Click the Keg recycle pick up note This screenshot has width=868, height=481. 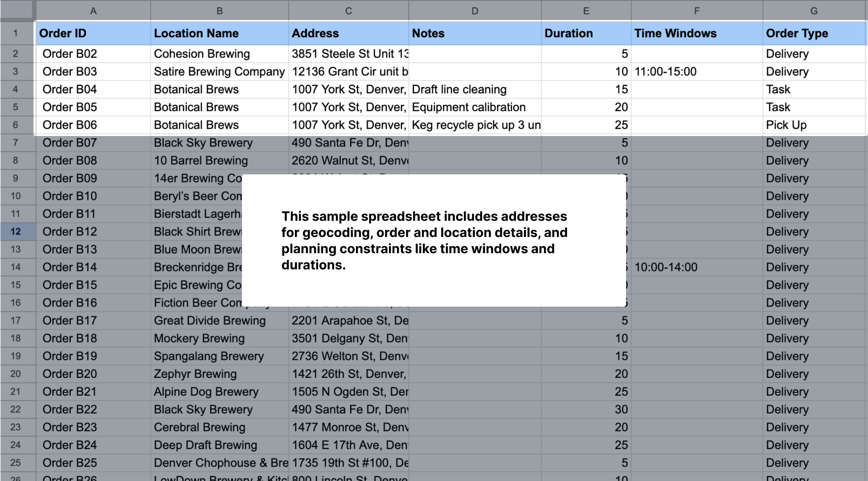tap(475, 125)
